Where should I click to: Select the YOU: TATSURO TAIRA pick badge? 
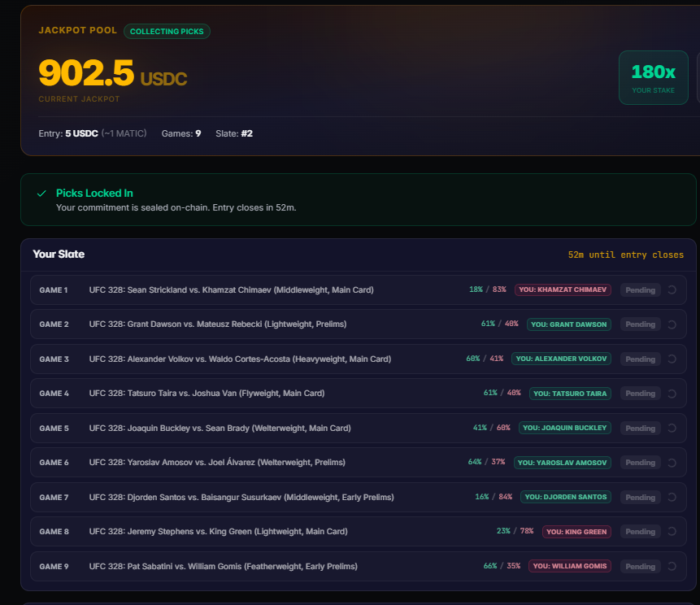tap(570, 394)
